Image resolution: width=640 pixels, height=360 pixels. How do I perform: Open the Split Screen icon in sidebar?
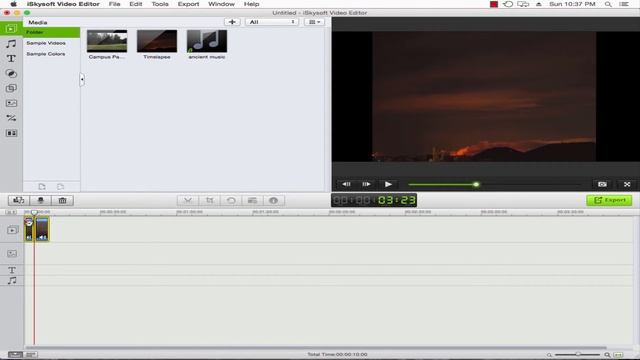click(11, 133)
